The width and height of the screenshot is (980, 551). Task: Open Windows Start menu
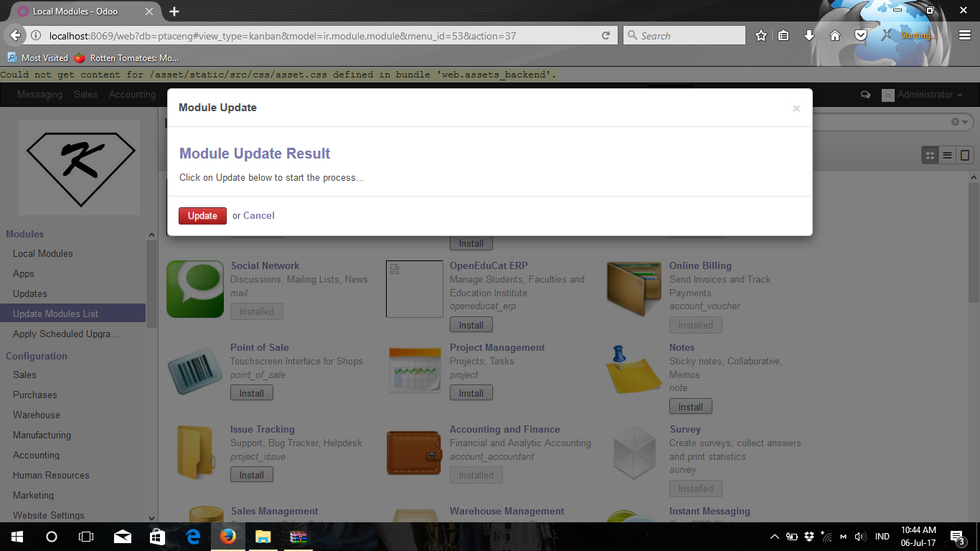click(17, 537)
